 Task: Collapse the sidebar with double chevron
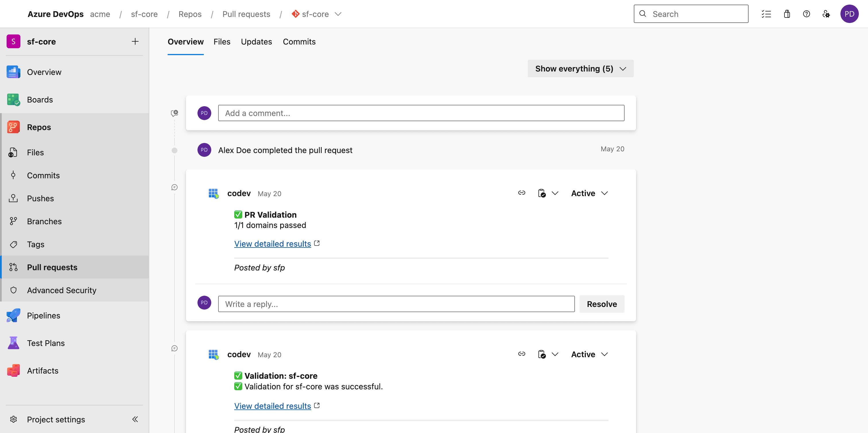[x=135, y=419]
